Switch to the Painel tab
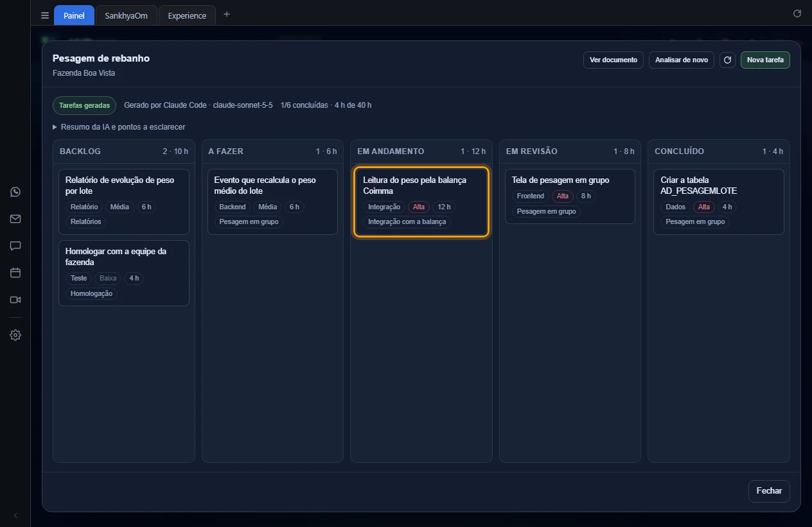Image resolution: width=812 pixels, height=527 pixels. click(x=74, y=15)
